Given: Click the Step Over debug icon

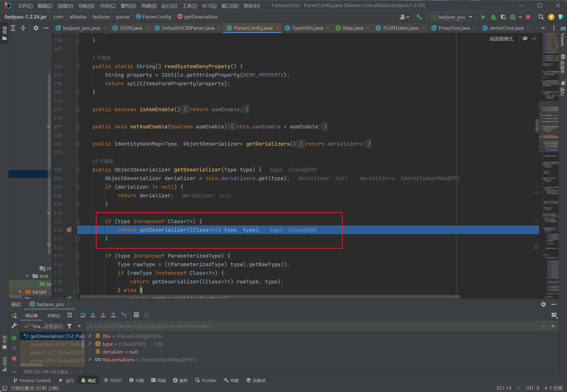Looking at the screenshot, I should click(x=83, y=315).
